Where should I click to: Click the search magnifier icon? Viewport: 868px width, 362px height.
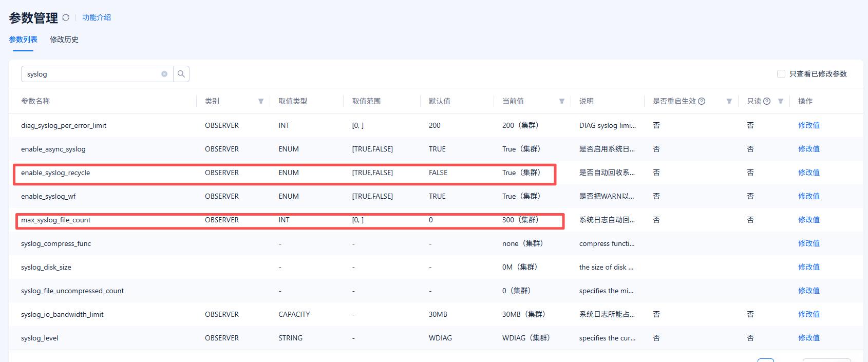coord(181,74)
